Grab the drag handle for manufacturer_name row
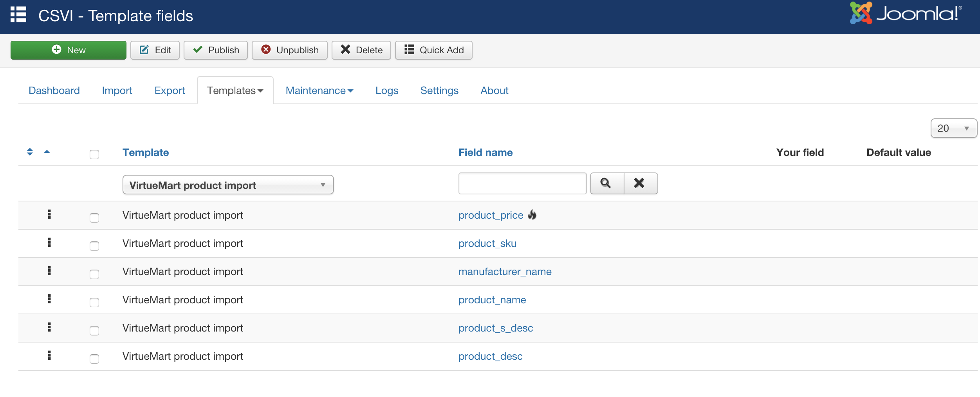 click(49, 270)
